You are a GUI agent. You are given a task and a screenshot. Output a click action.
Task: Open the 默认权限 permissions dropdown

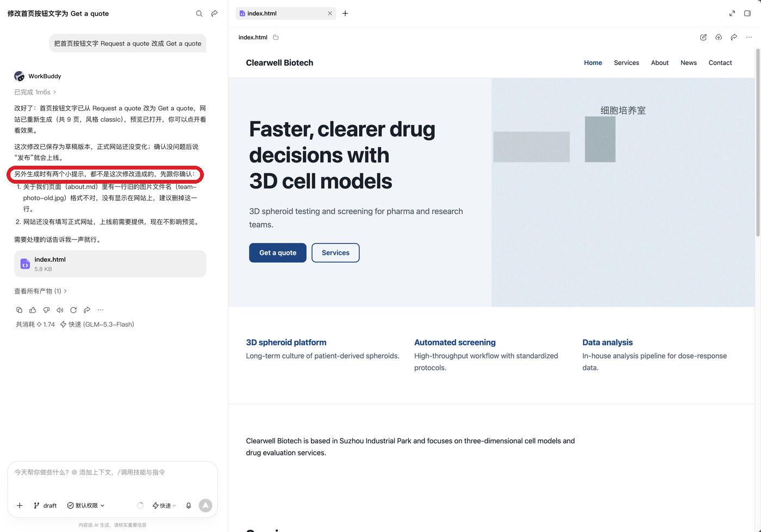[x=86, y=505]
